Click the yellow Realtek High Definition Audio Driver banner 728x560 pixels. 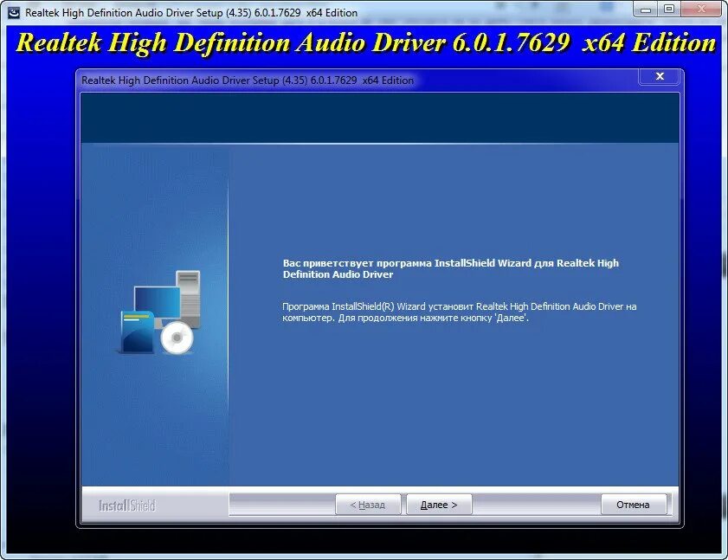(x=366, y=42)
